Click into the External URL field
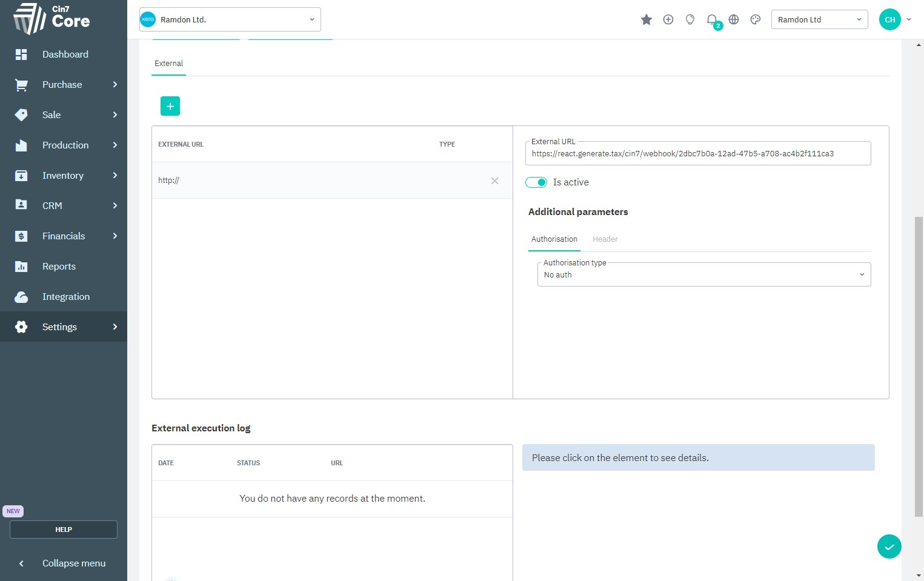 coord(697,154)
